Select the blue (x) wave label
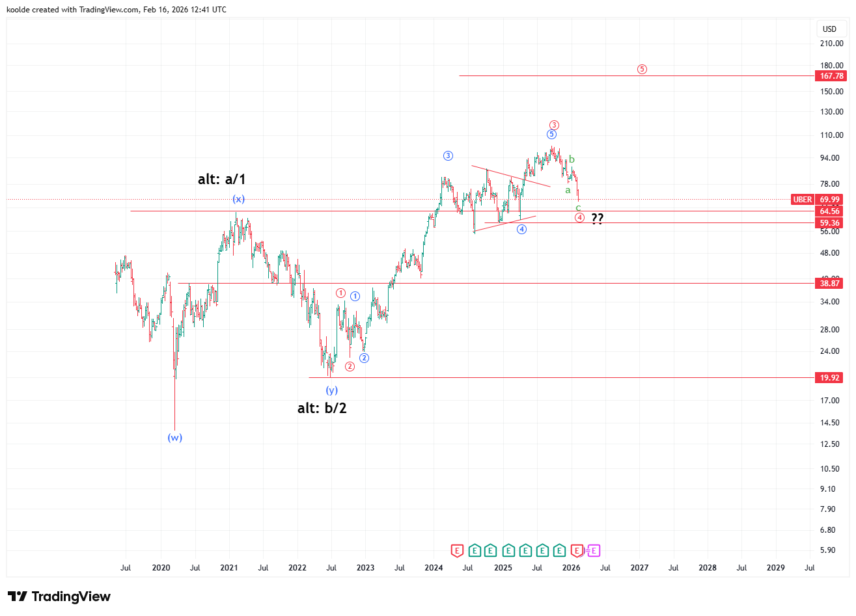856x616 pixels. (239, 199)
